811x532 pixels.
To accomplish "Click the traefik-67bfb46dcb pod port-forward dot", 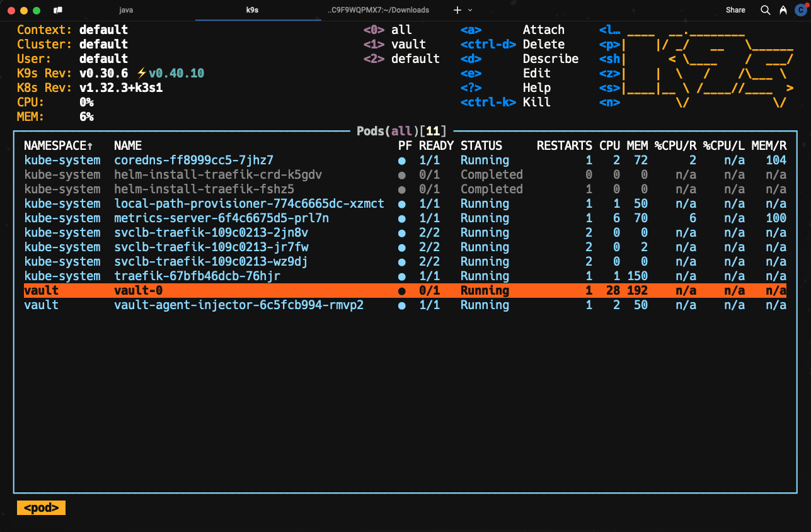I will pyautogui.click(x=401, y=276).
